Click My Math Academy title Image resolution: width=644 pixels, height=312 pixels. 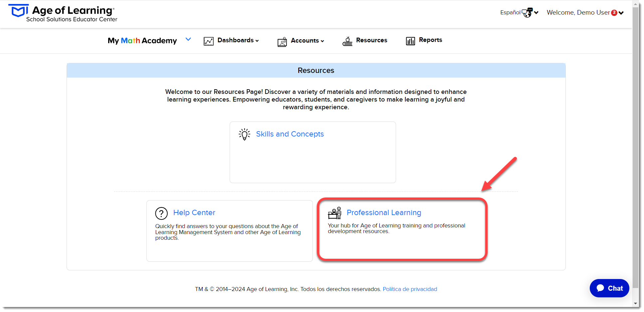coord(142,41)
